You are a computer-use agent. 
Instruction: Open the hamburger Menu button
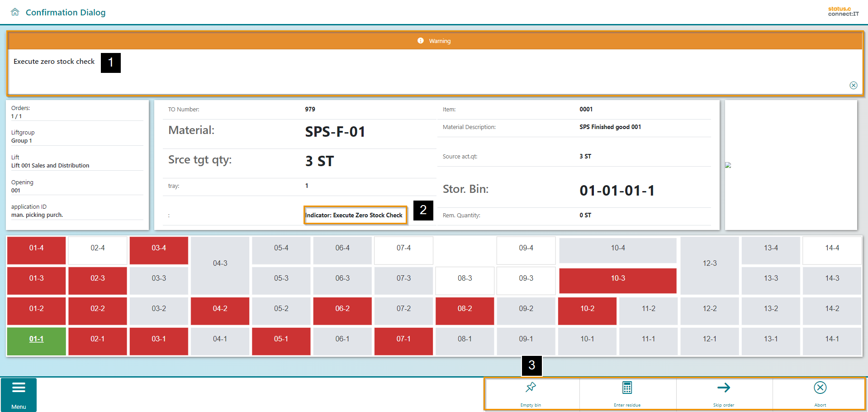coord(19,394)
